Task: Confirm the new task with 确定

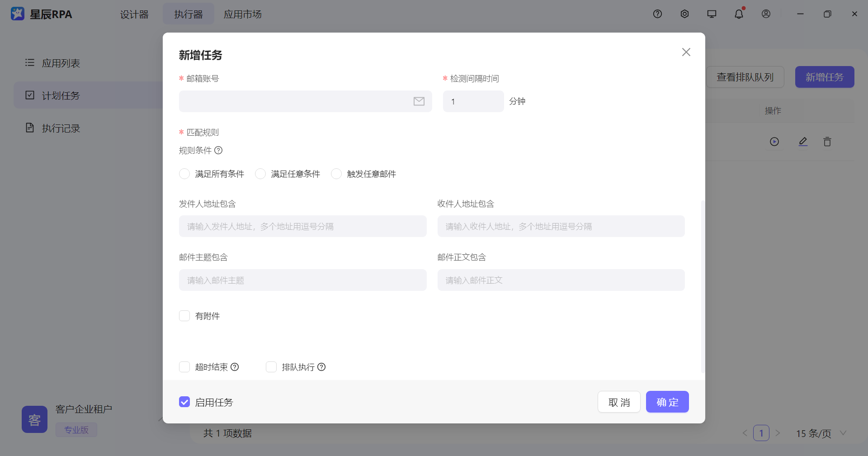Action: 667,402
